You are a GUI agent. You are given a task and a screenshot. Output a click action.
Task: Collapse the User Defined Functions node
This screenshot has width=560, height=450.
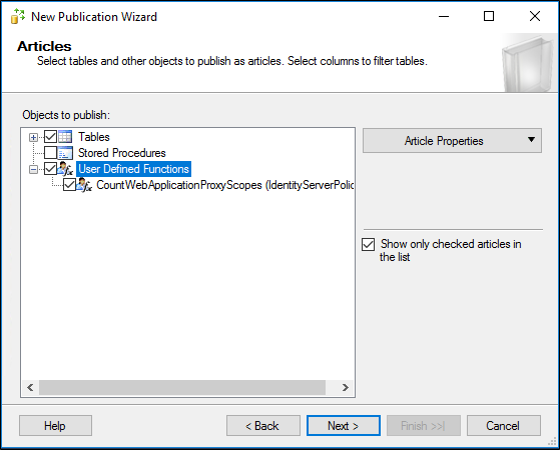(x=33, y=169)
